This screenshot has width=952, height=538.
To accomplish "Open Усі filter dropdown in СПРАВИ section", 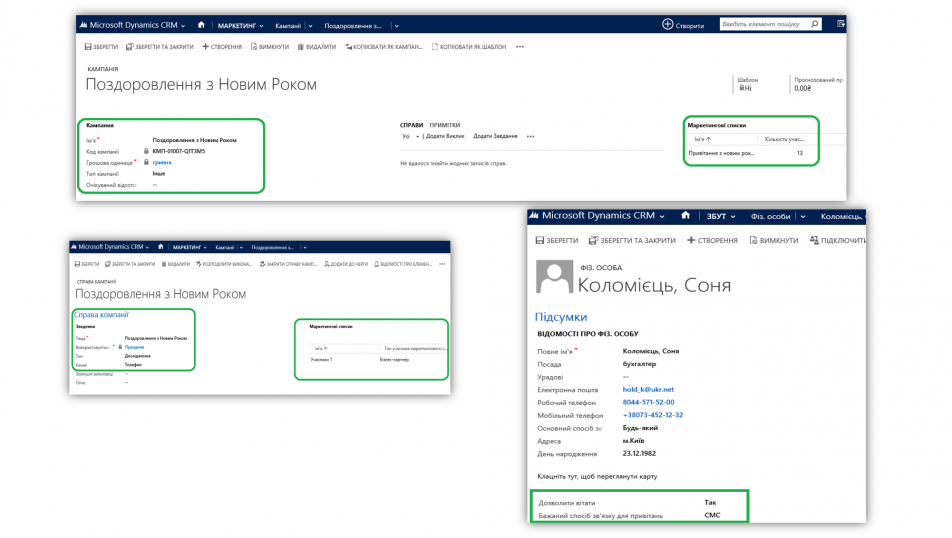I will tap(410, 137).
